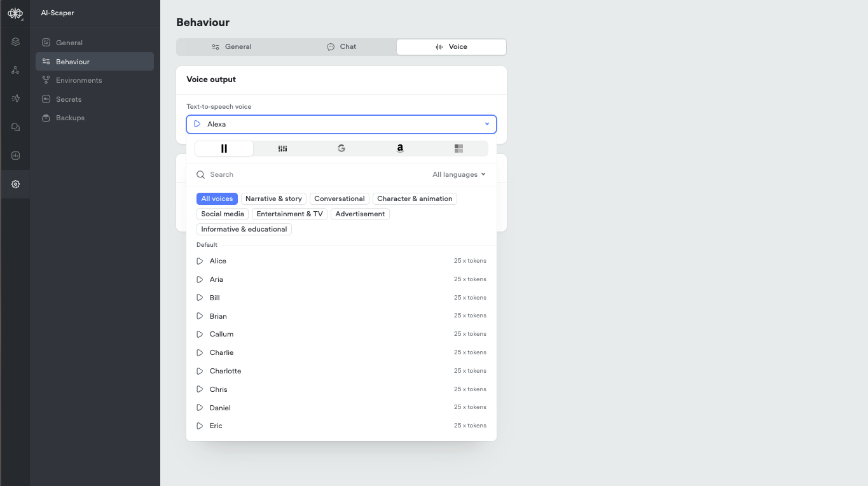Click the workflow nodes sidebar icon
The image size is (868, 486).
[x=15, y=70]
